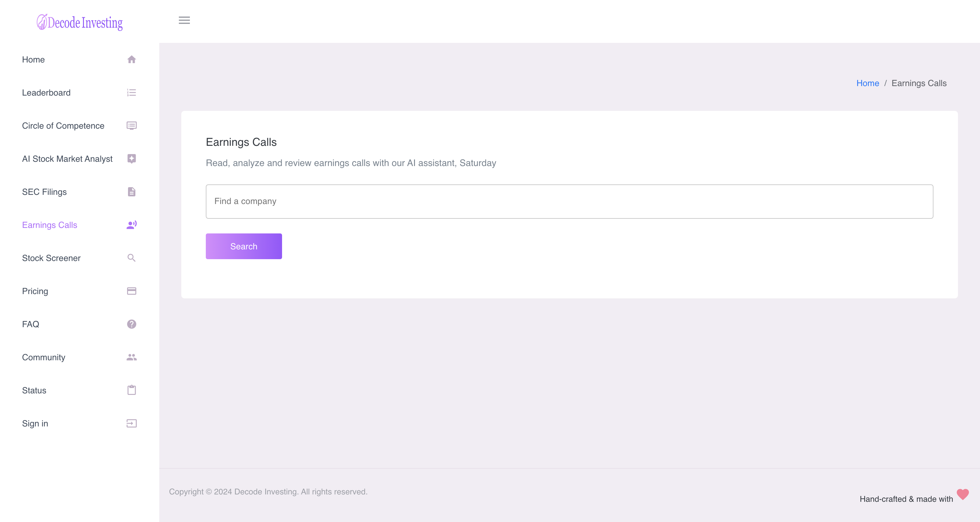Screen dimensions: 980x522
Task: Click the 'Hand-crafted & made with' text
Action: click(906, 499)
